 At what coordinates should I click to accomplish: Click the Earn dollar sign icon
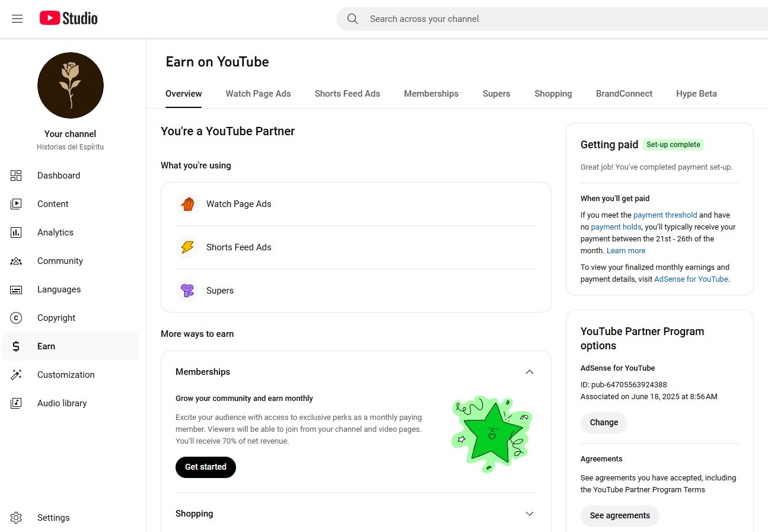(x=16, y=346)
